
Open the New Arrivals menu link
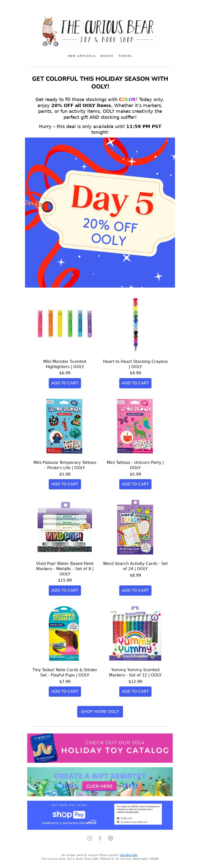[81, 56]
